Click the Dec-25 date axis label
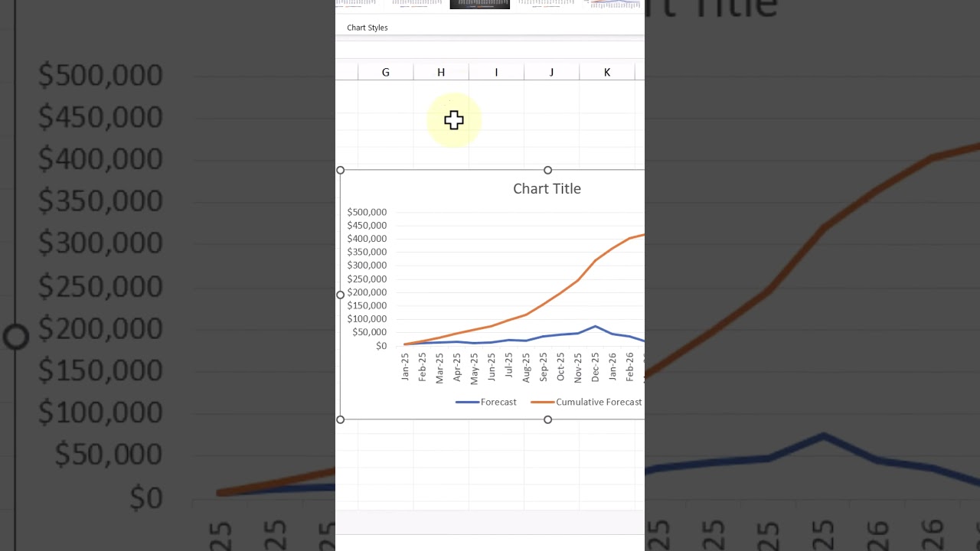Viewport: 980px width, 551px height. coord(596,367)
